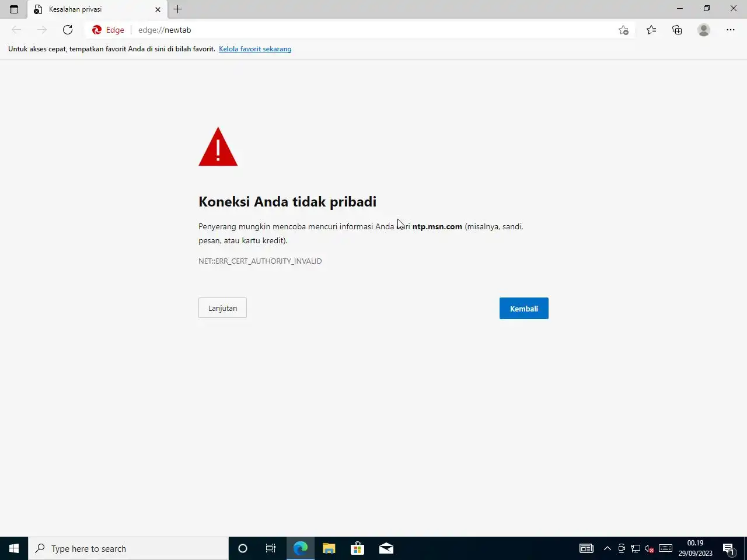Image resolution: width=747 pixels, height=560 pixels.
Task: Click the blue Kembali button
Action: (x=524, y=309)
